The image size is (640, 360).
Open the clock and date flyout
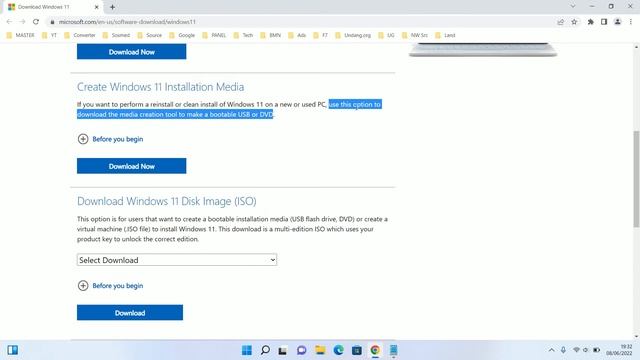point(619,350)
